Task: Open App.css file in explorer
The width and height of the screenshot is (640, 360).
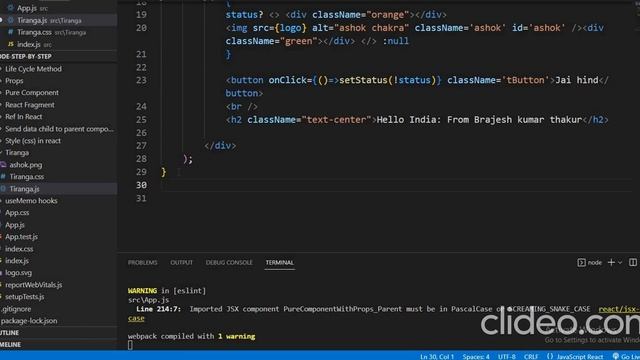Action: tap(17, 212)
